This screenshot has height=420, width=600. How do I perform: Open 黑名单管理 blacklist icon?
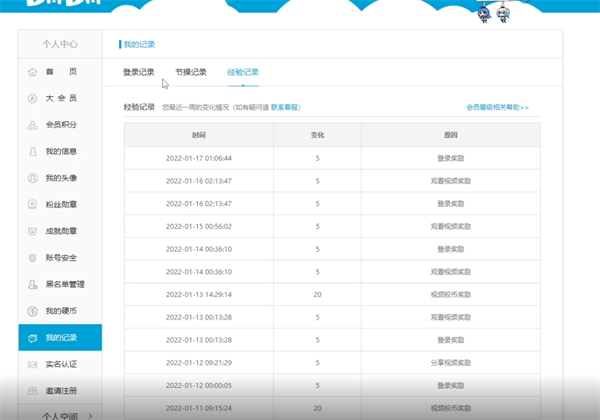pyautogui.click(x=33, y=284)
